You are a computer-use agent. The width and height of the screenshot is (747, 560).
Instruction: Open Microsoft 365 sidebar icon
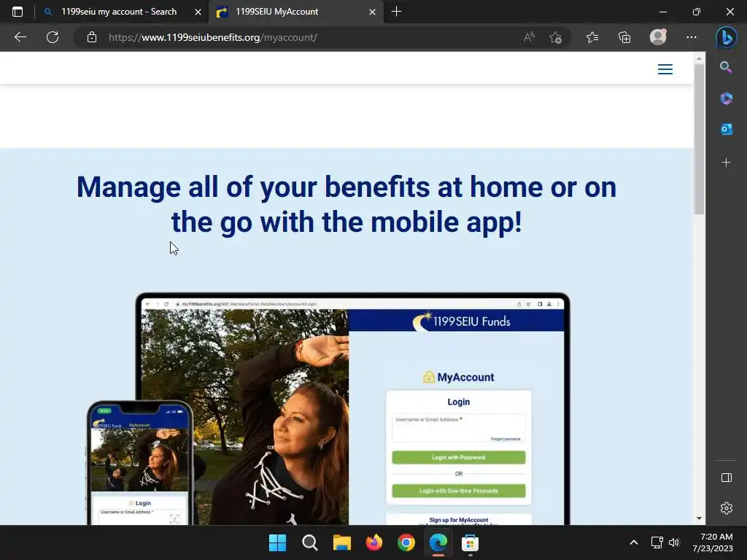(726, 98)
